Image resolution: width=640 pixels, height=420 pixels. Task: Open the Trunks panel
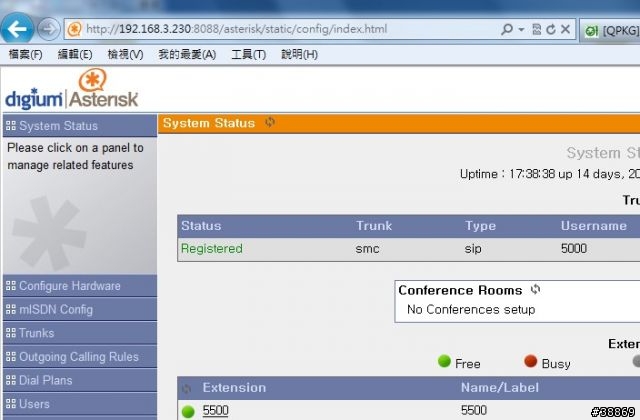[80, 333]
